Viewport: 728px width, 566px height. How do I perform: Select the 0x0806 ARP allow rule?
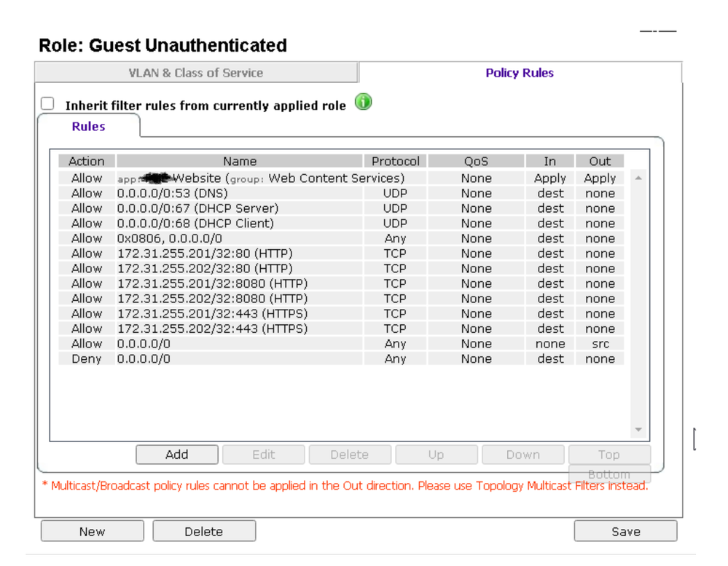click(x=169, y=239)
